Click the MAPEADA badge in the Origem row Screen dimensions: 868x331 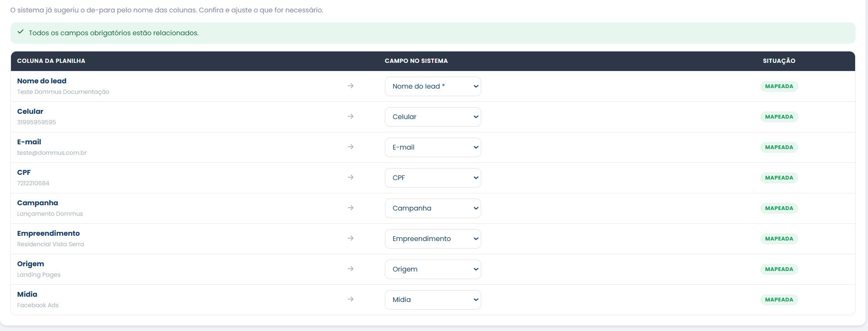coord(779,269)
